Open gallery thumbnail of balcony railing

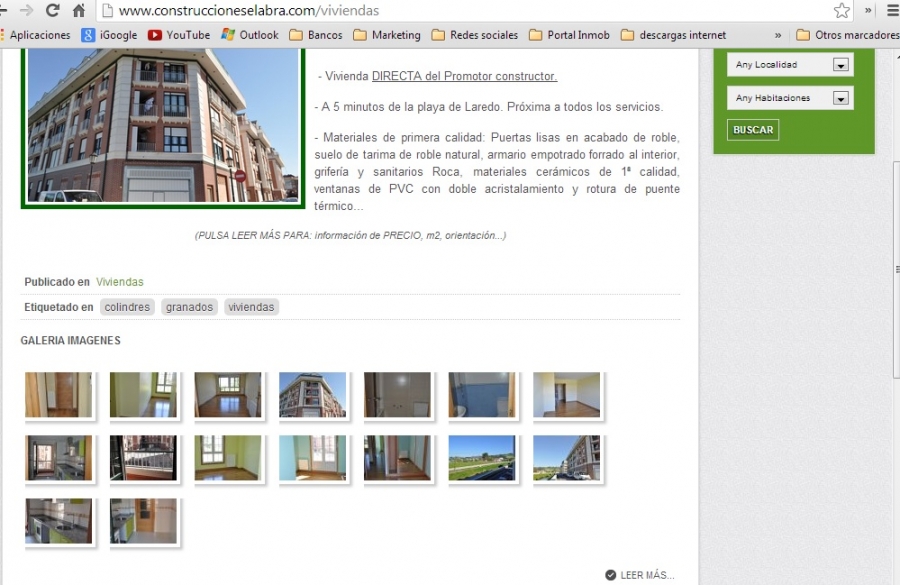coord(143,458)
